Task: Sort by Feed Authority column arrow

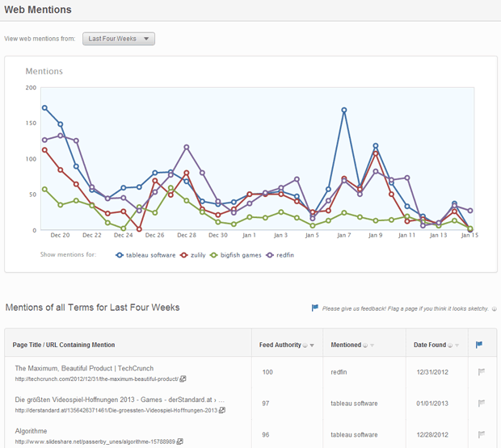Action: [312, 345]
